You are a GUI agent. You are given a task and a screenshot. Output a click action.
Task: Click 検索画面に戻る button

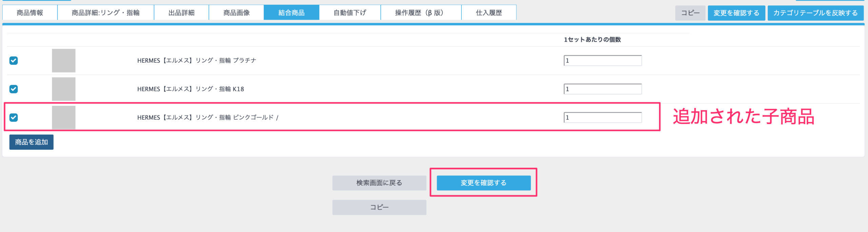[x=379, y=183]
